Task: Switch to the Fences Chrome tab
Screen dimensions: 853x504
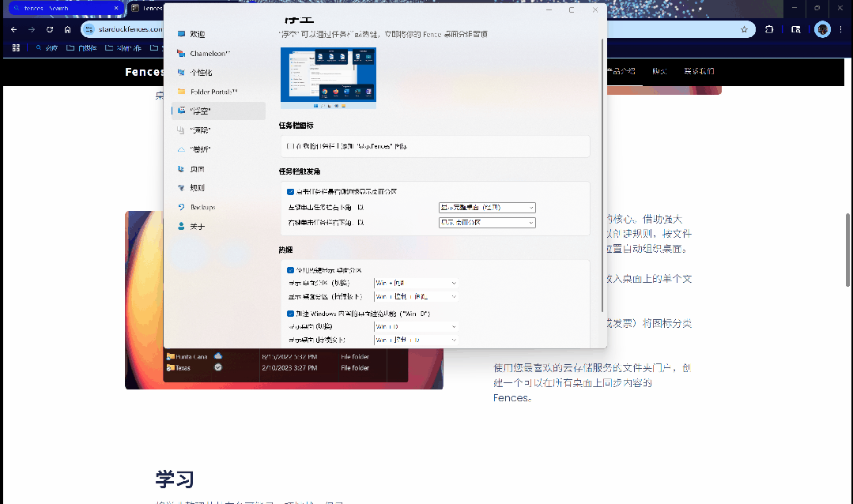Action: [146, 8]
